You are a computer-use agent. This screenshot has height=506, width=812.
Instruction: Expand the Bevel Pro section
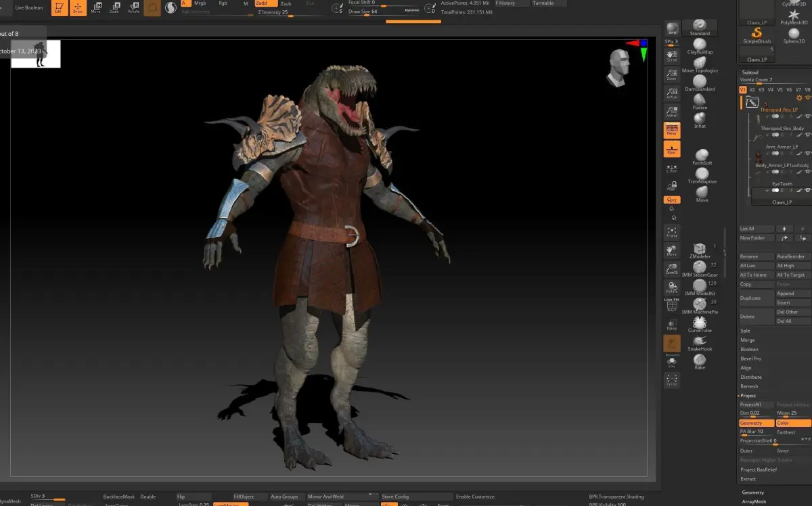(750, 359)
